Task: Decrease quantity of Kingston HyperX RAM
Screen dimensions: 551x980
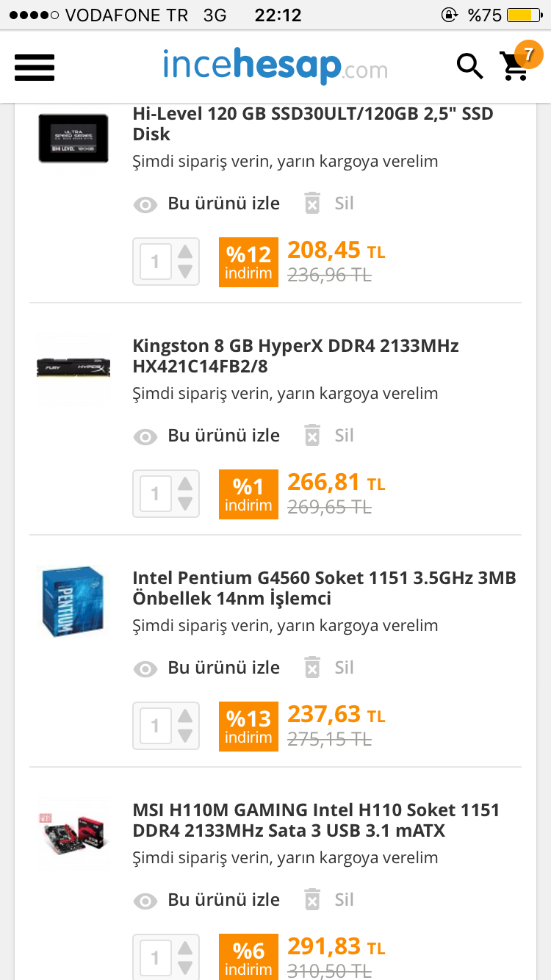Action: (185, 504)
